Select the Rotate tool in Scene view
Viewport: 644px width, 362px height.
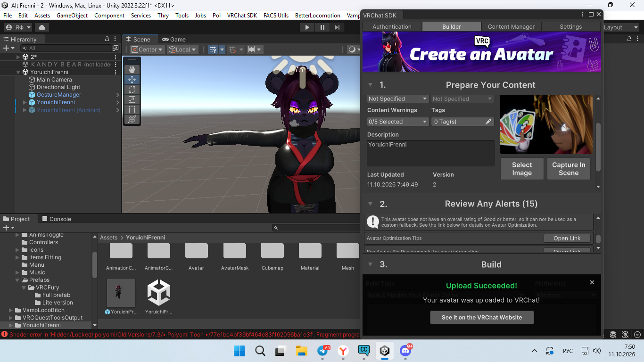click(x=132, y=90)
